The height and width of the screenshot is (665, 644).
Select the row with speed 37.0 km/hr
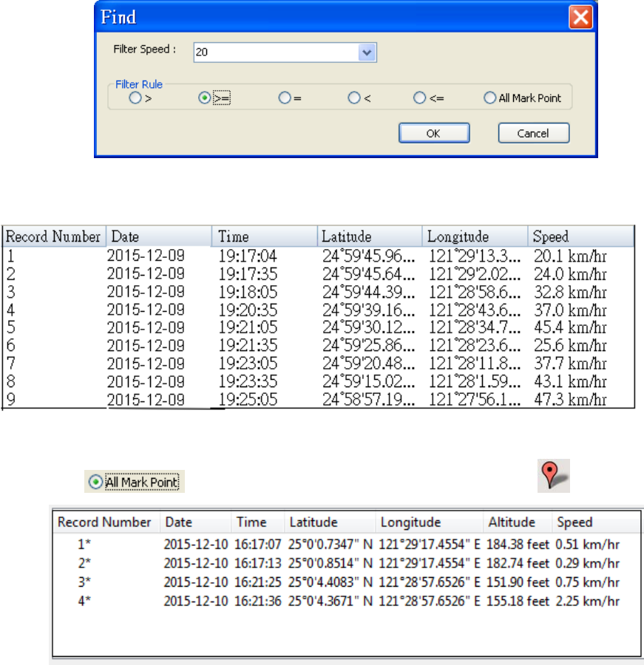(x=319, y=310)
